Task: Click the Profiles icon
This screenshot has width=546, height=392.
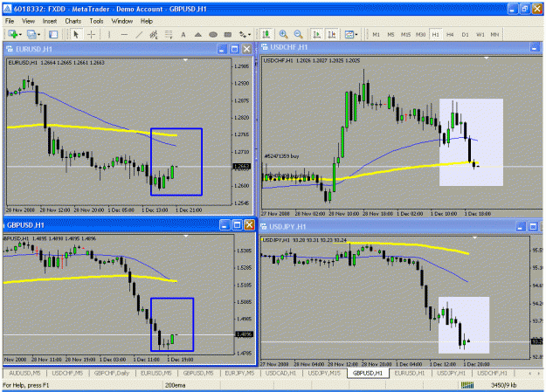Action: coord(31,34)
